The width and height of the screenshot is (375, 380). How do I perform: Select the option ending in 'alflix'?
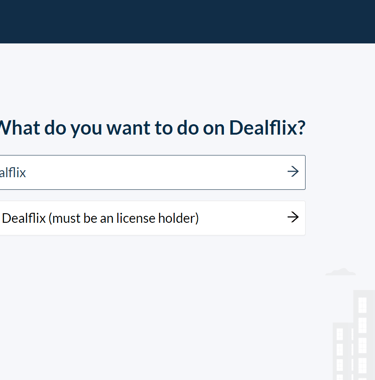pyautogui.click(x=153, y=172)
